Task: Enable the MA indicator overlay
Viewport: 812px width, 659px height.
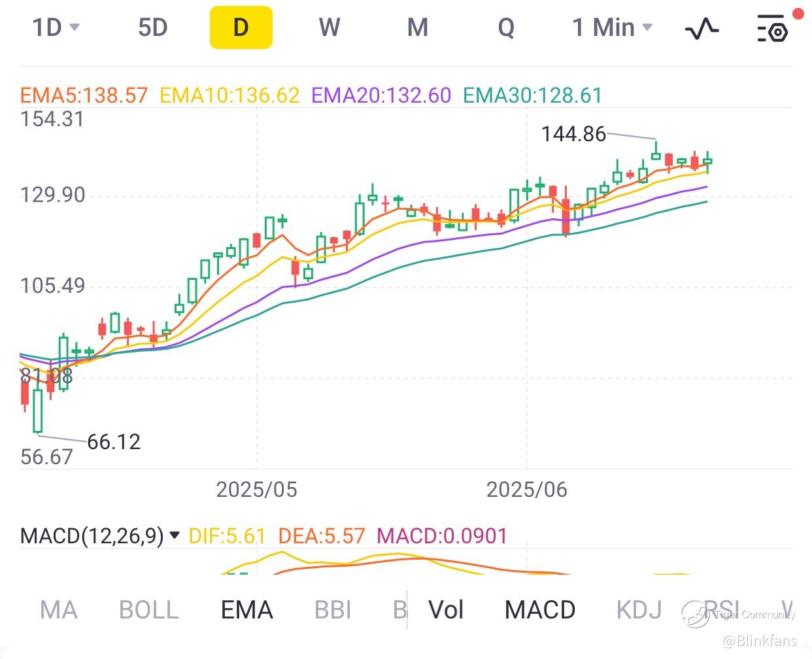Action: [59, 610]
